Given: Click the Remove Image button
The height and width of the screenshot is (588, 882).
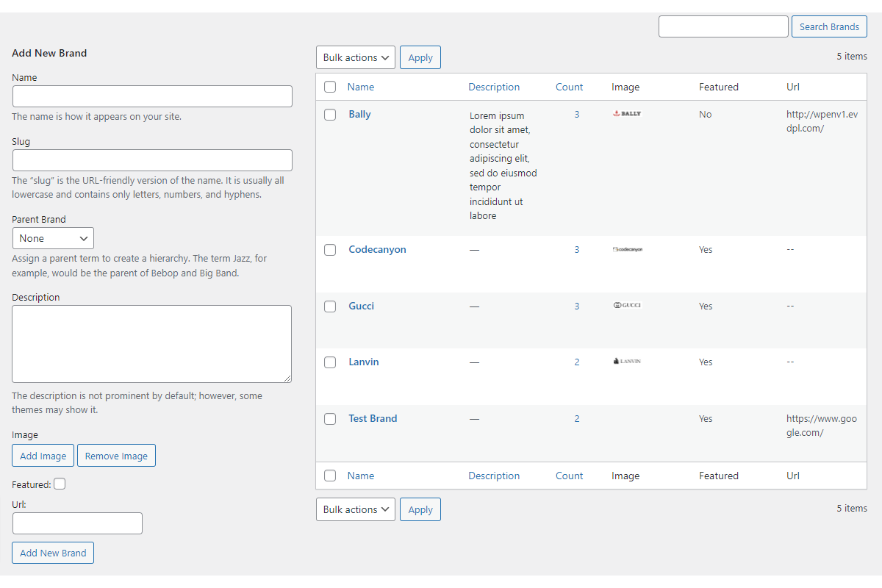Looking at the screenshot, I should click(116, 456).
